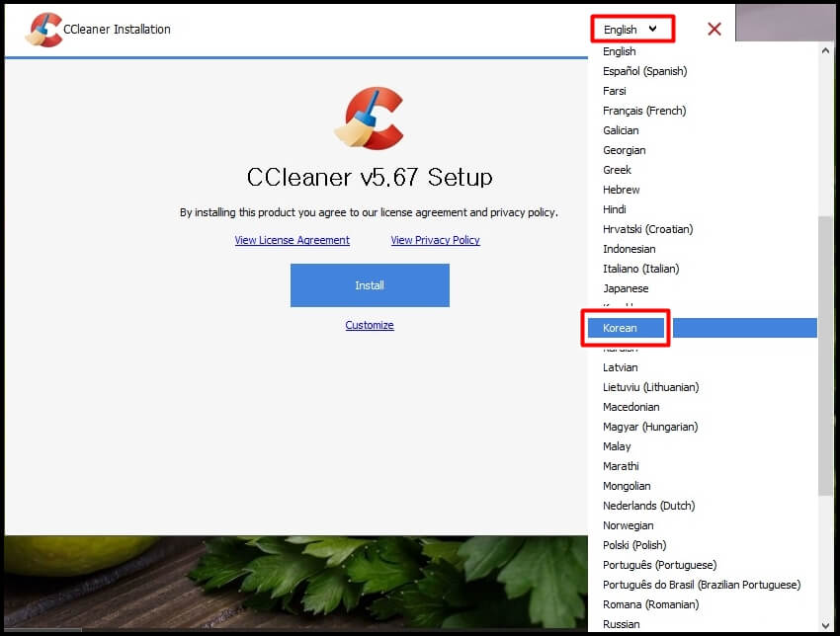Select Malay language option
Viewport: 840px width, 636px height.
(703, 446)
